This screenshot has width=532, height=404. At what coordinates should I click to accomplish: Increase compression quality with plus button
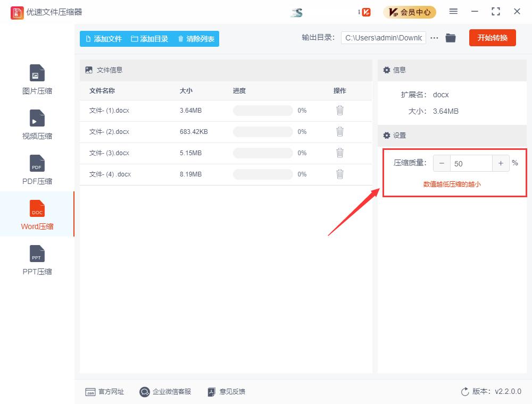coord(501,163)
